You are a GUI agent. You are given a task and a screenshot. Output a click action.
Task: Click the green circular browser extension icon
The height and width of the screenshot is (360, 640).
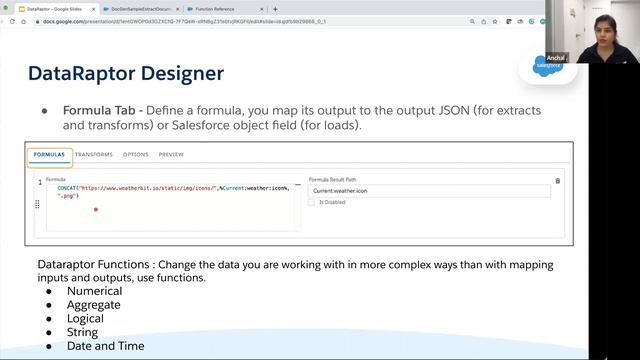[531, 21]
